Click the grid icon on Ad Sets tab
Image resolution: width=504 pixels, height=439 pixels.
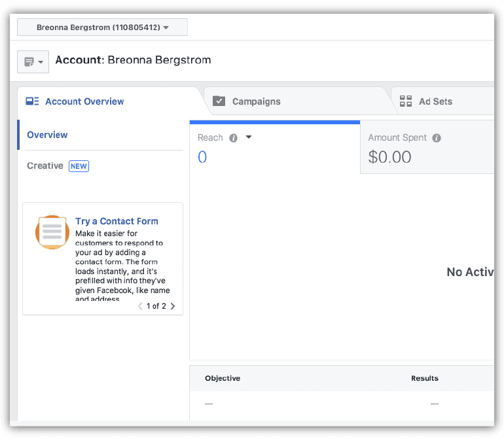click(x=406, y=101)
